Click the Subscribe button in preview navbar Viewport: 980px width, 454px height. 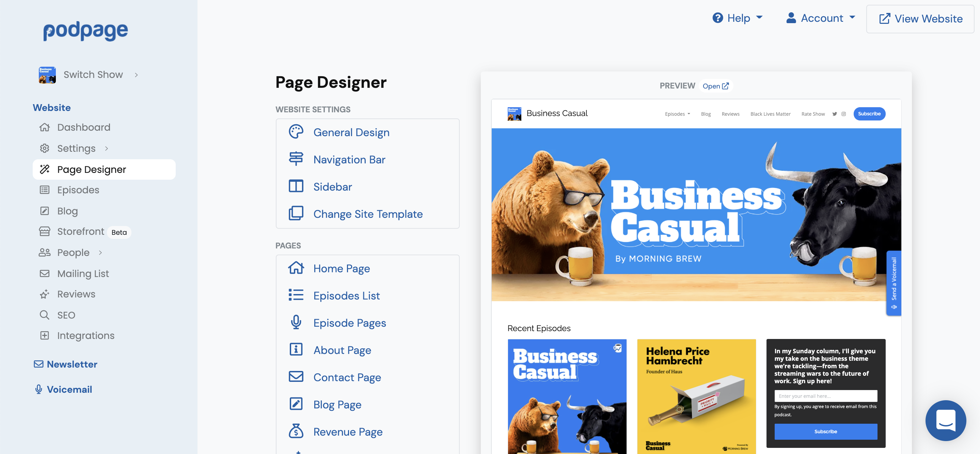(869, 113)
